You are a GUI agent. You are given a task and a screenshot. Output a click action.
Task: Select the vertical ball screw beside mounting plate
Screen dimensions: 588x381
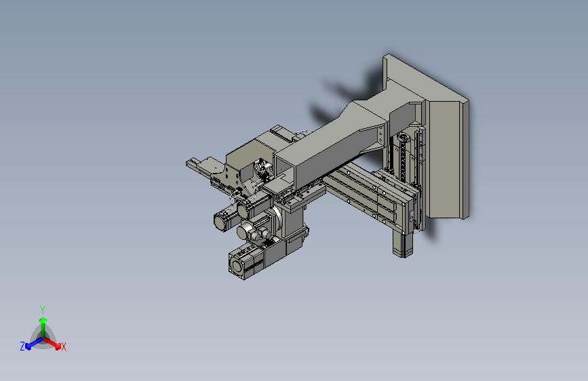tap(403, 157)
